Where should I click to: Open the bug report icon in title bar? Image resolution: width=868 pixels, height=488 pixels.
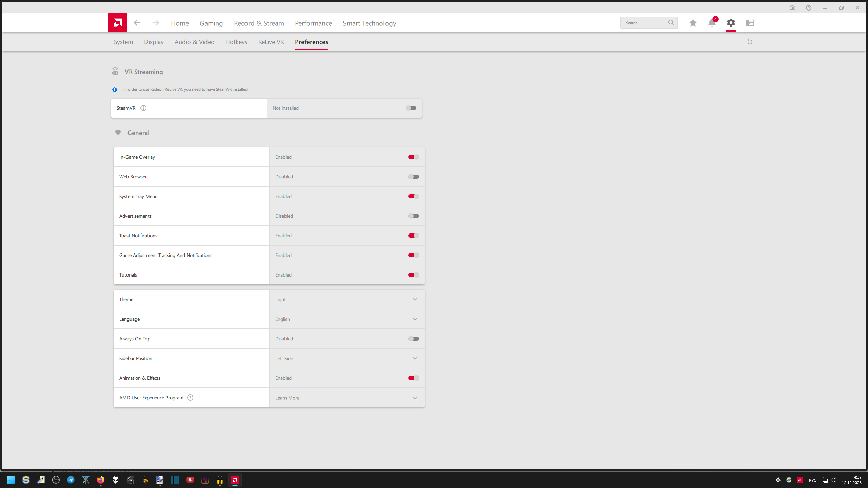[792, 7]
